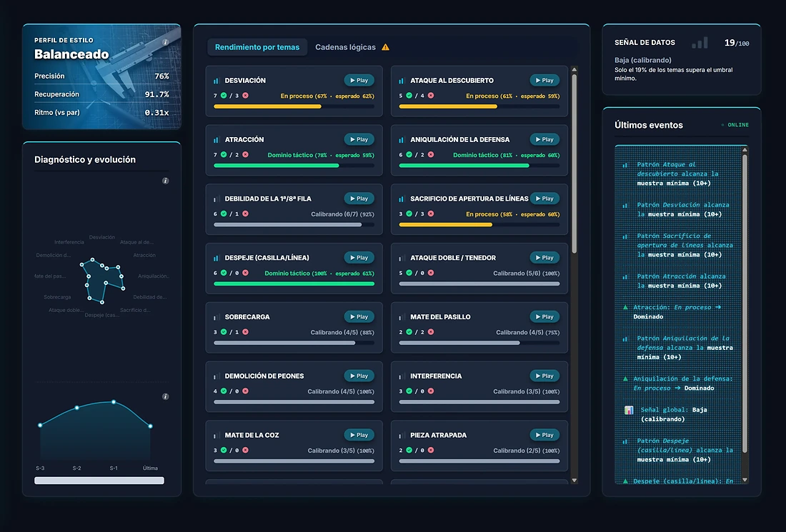The width and height of the screenshot is (786, 532).
Task: Play the Mate de la coz theme
Action: pyautogui.click(x=359, y=435)
